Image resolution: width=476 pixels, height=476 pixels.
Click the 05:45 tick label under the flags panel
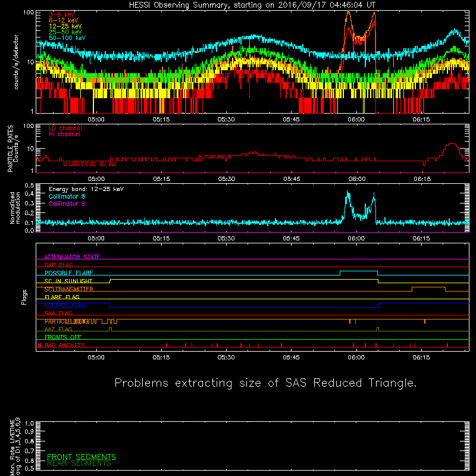(291, 358)
